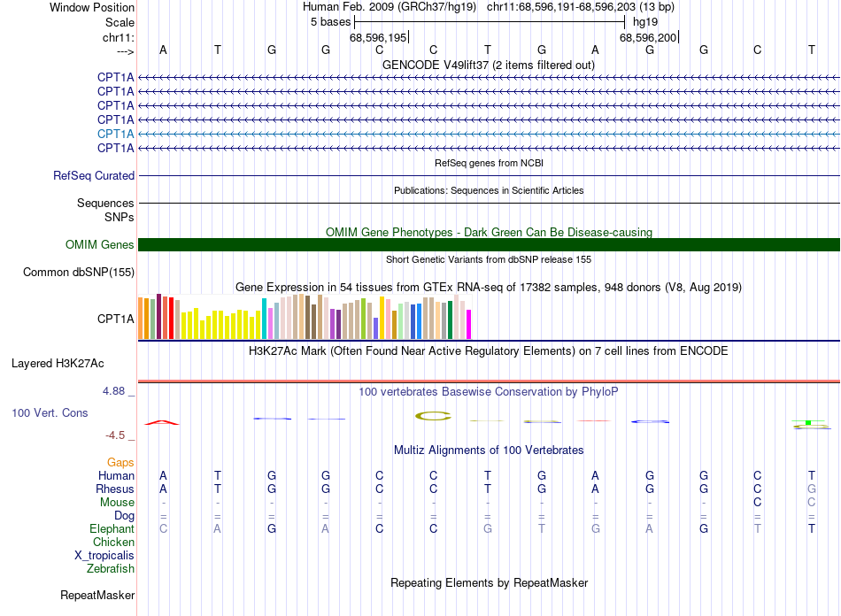This screenshot has width=841, height=616.
Task: Click the RefSeq Curated intron line
Action: tap(489, 176)
